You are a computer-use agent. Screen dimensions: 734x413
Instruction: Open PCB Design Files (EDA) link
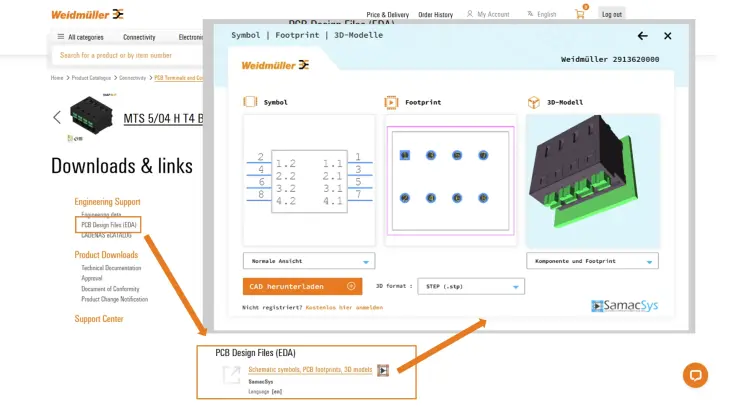tap(109, 225)
